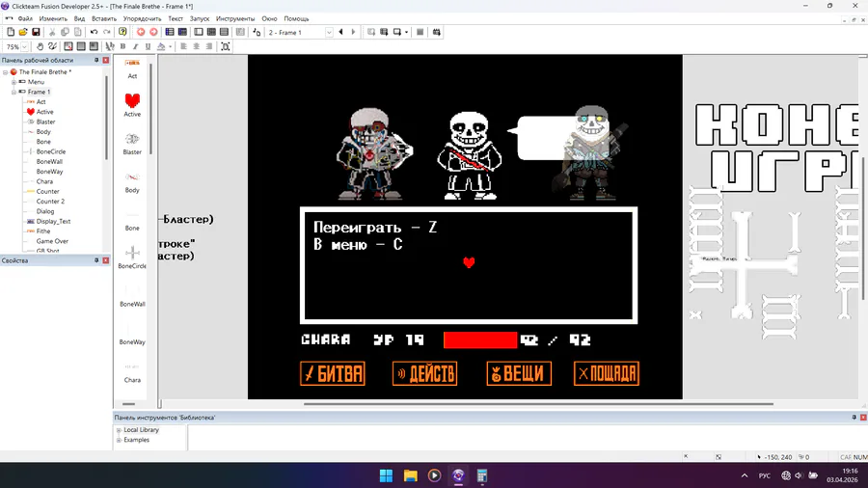
Task: Click the red Back navigation icon
Action: coord(141,32)
